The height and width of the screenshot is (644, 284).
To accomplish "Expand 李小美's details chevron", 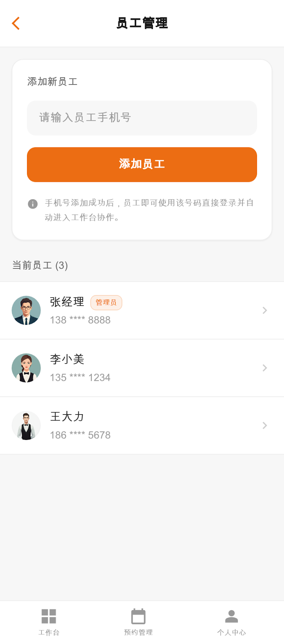I will [x=265, y=368].
